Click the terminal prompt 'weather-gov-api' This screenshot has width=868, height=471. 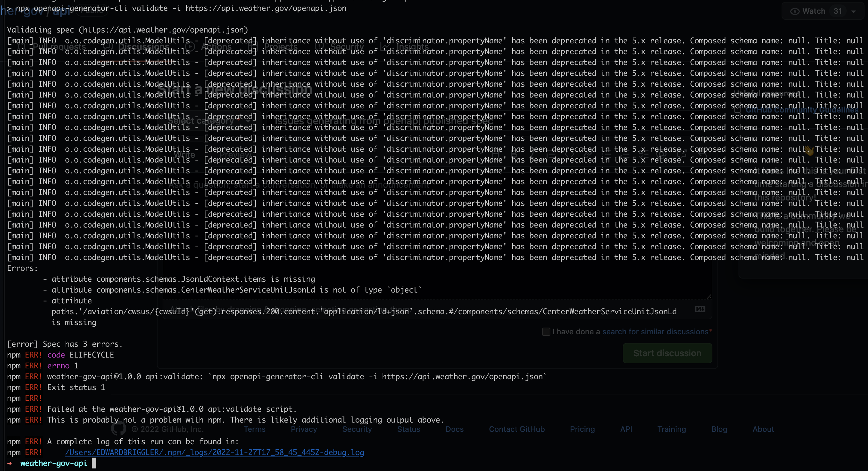point(54,463)
